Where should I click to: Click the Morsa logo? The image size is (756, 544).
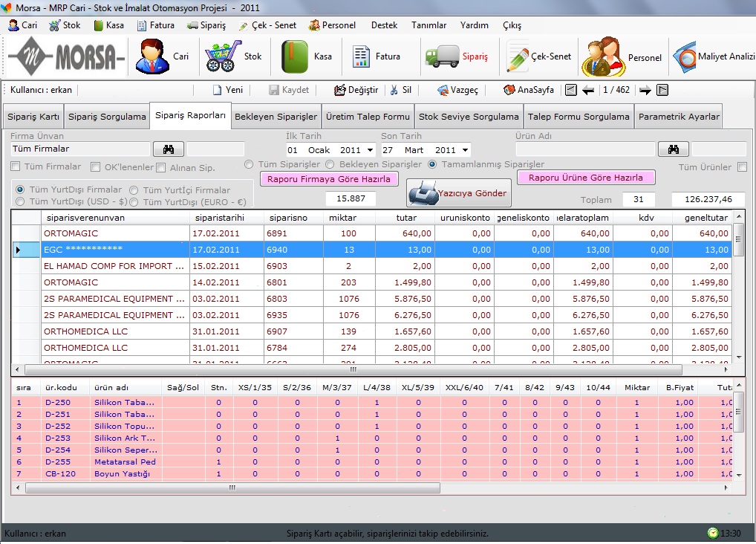[66, 56]
